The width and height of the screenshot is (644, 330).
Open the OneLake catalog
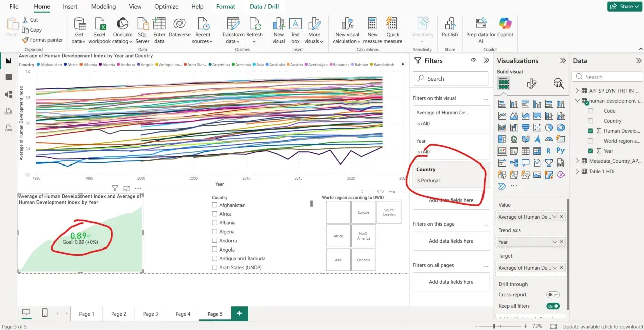(x=123, y=30)
